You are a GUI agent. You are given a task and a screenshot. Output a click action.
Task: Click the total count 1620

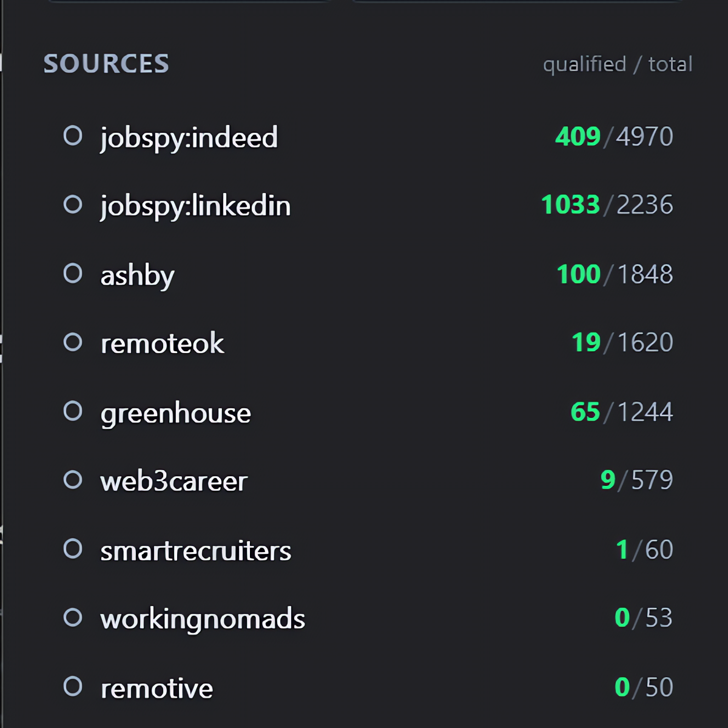tap(645, 343)
